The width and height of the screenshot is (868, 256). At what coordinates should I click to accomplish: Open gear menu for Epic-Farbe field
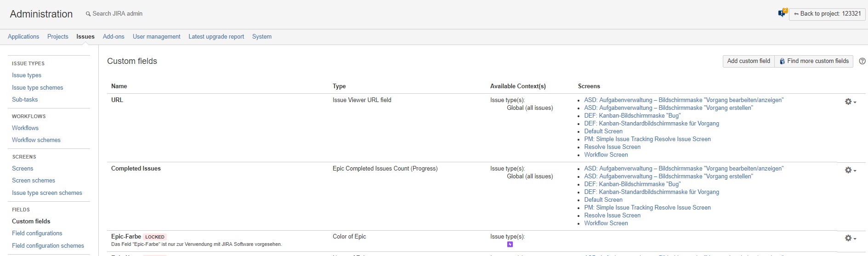coord(850,238)
